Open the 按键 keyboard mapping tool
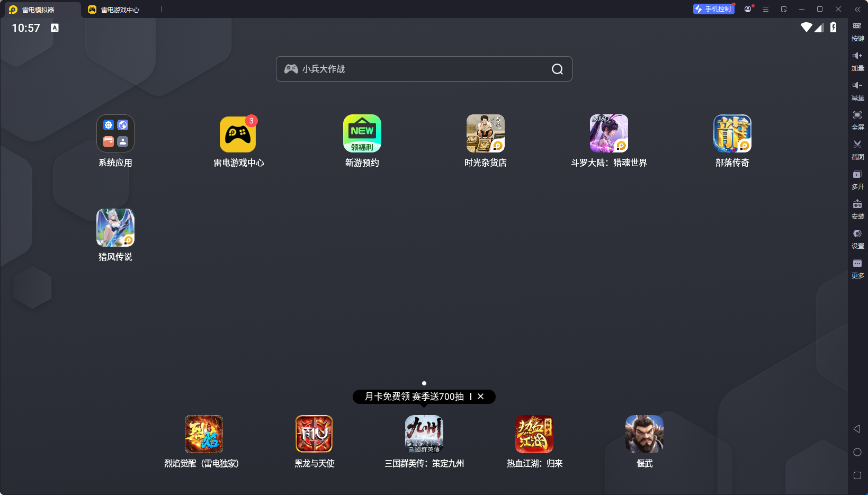Screen dimensions: 868x495 pyautogui.click(x=857, y=31)
